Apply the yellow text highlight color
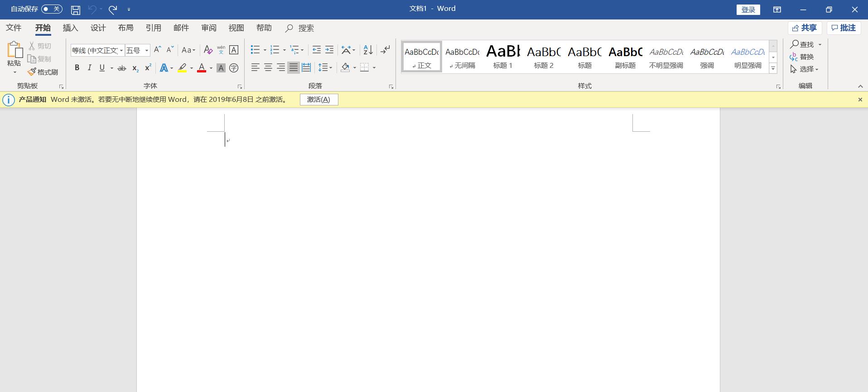This screenshot has height=392, width=868. click(182, 68)
